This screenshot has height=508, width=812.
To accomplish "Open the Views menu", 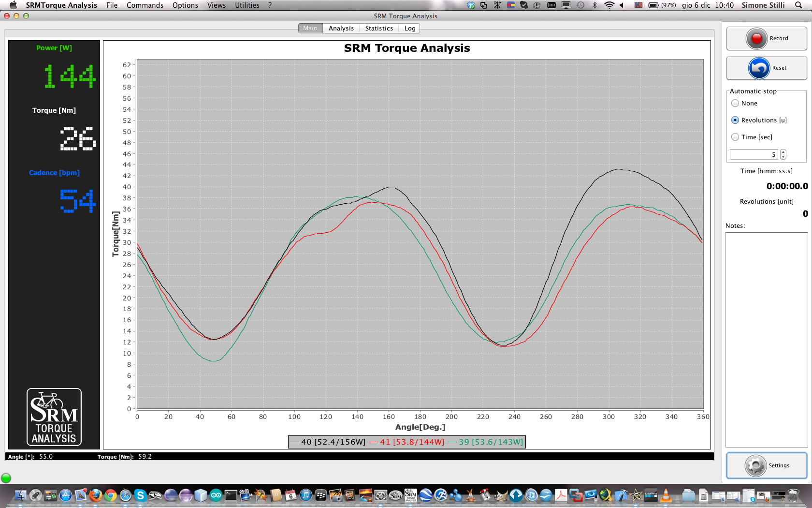I will [217, 5].
